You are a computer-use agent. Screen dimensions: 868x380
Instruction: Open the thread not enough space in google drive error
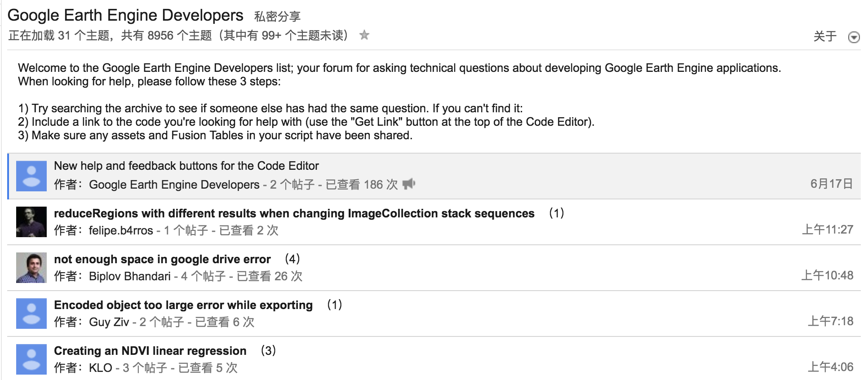point(162,259)
